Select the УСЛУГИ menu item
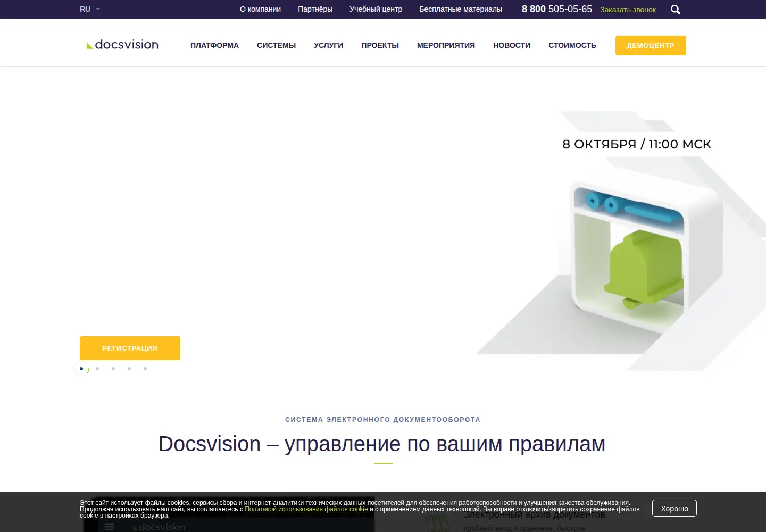This screenshot has height=532, width=766. click(x=328, y=45)
